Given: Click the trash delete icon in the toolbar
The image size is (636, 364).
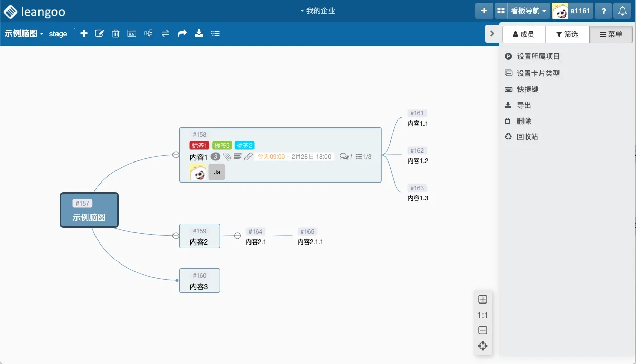Looking at the screenshot, I should tap(115, 33).
